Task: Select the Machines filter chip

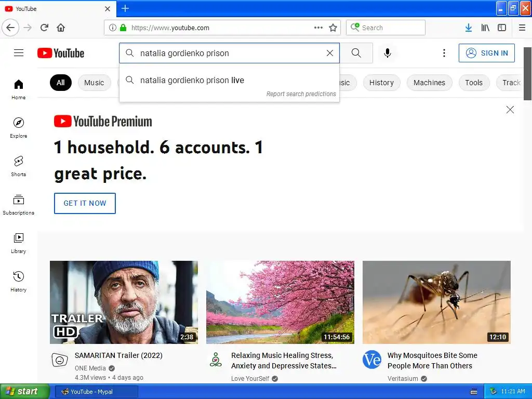Action: coord(429,83)
